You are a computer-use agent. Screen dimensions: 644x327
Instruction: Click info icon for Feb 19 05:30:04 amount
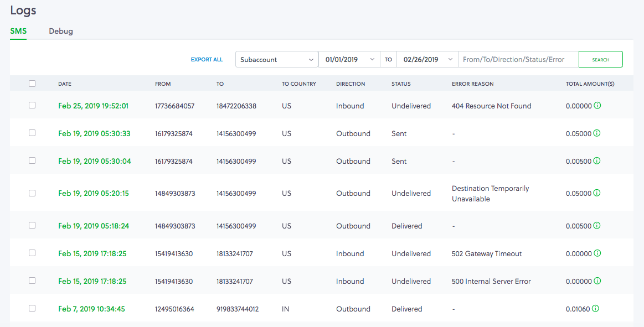click(x=597, y=161)
